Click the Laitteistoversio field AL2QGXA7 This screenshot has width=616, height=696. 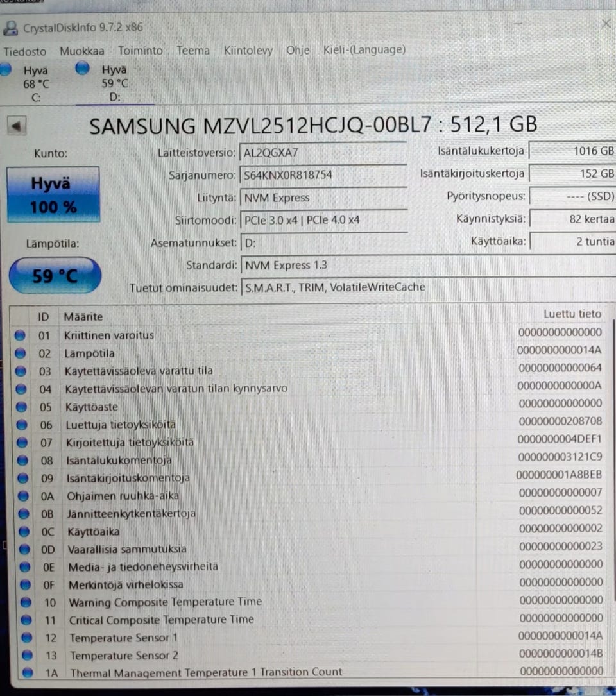(323, 153)
